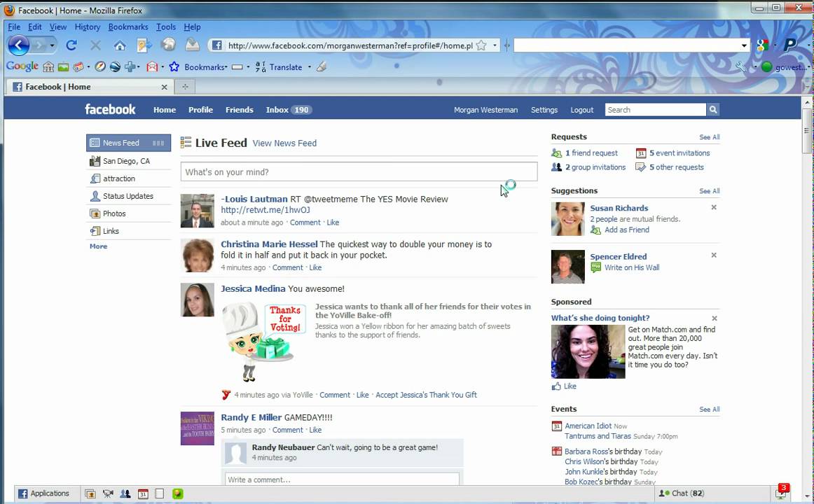Click the Google toolbar Bookmarks star icon
Image resolution: width=814 pixels, height=504 pixels.
[174, 67]
